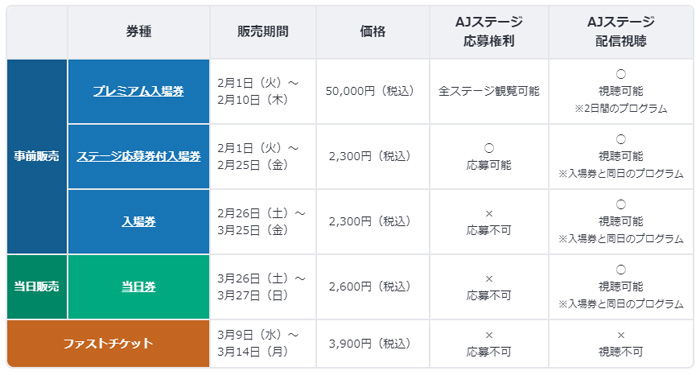Select the 事前販売 category cell

pos(37,156)
